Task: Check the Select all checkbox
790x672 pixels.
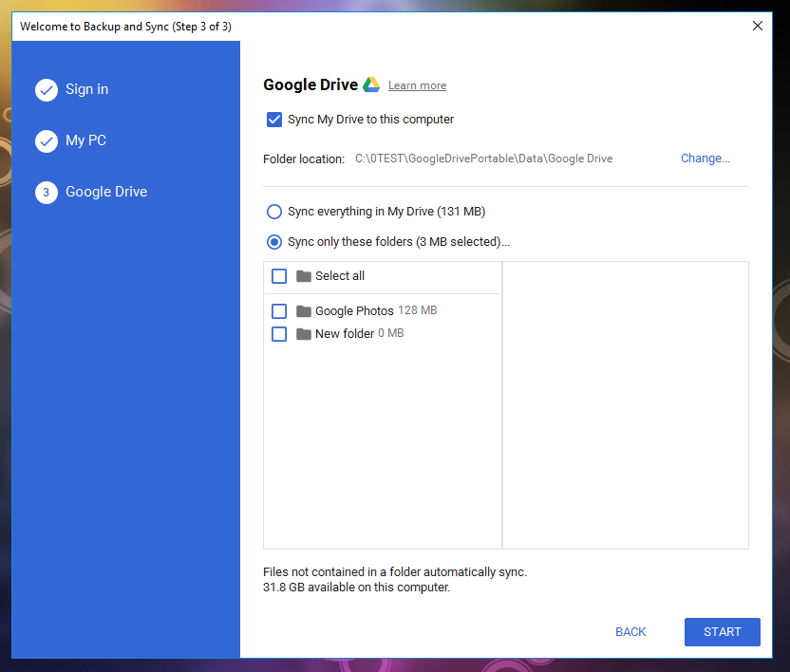Action: (279, 276)
